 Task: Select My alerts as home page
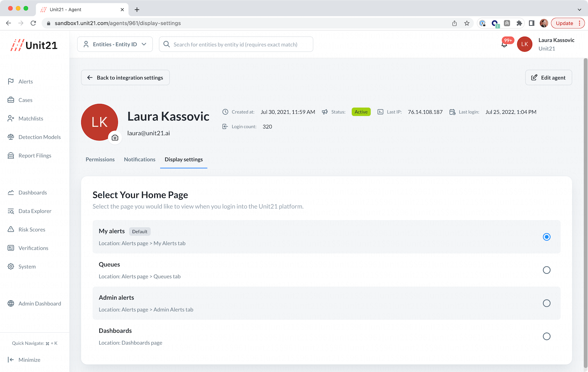(546, 237)
